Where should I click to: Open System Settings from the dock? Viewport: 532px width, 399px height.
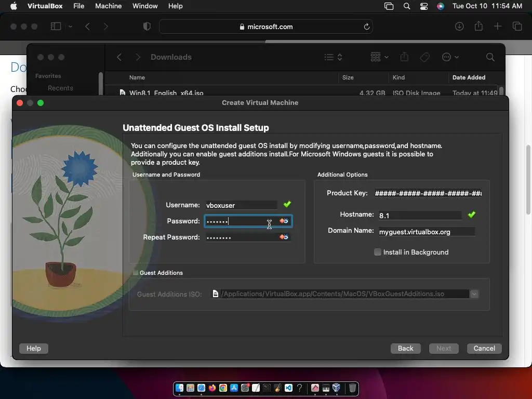coord(245,388)
